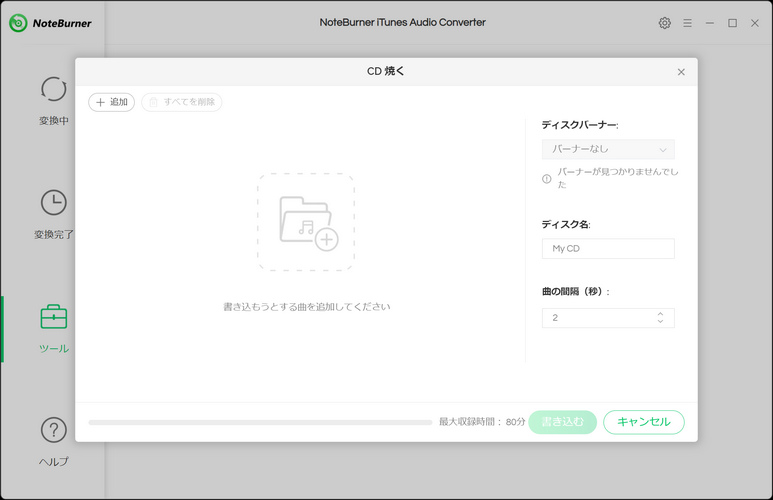Open the hamburger menu icon

[x=687, y=23]
